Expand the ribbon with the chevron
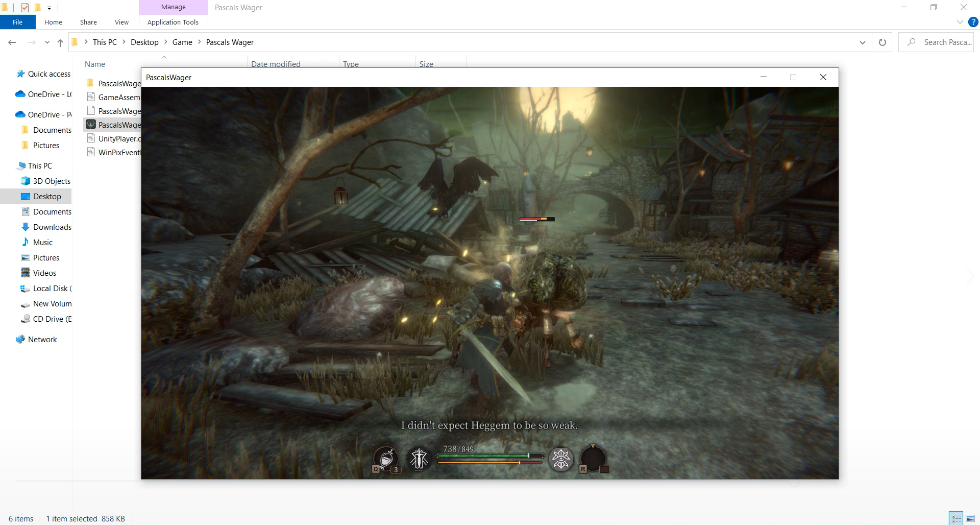Viewport: 980px width, 525px height. click(960, 22)
